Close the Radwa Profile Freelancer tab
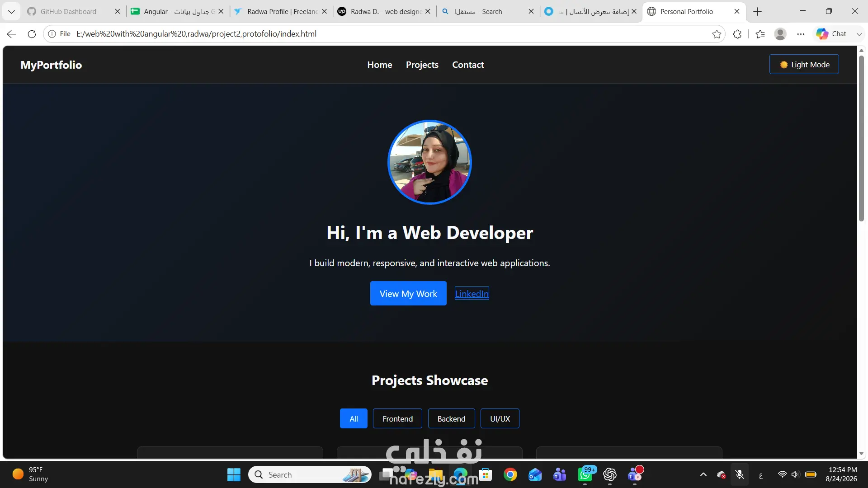 pos(325,11)
